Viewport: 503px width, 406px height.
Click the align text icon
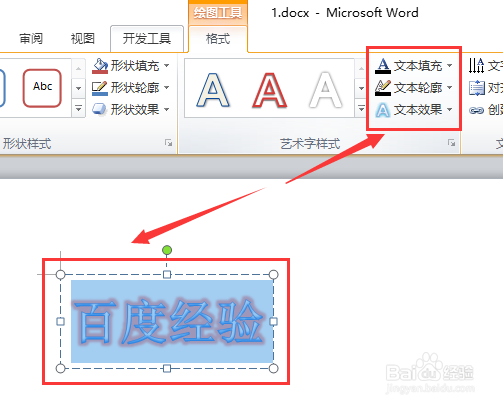click(477, 88)
